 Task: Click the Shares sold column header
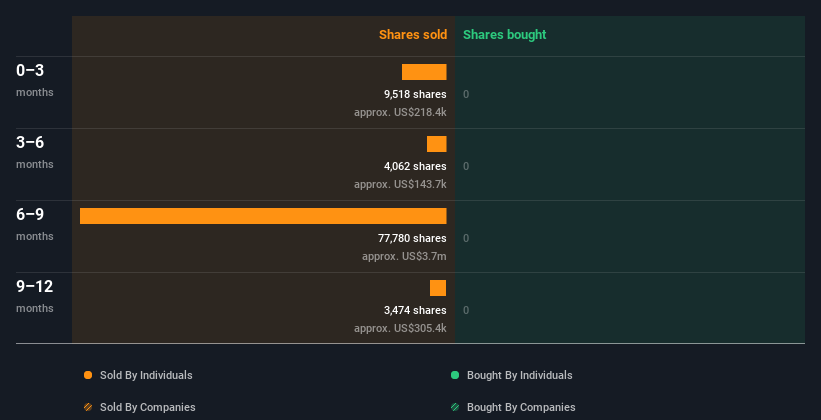[412, 35]
